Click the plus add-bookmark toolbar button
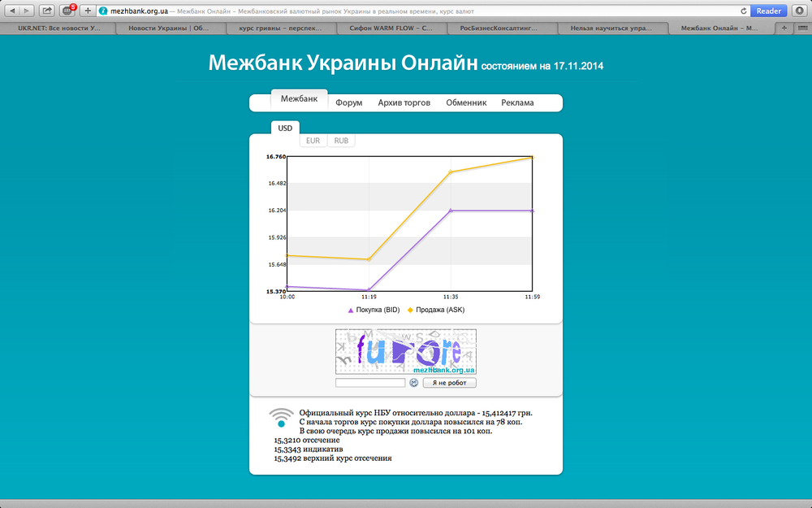 point(88,11)
